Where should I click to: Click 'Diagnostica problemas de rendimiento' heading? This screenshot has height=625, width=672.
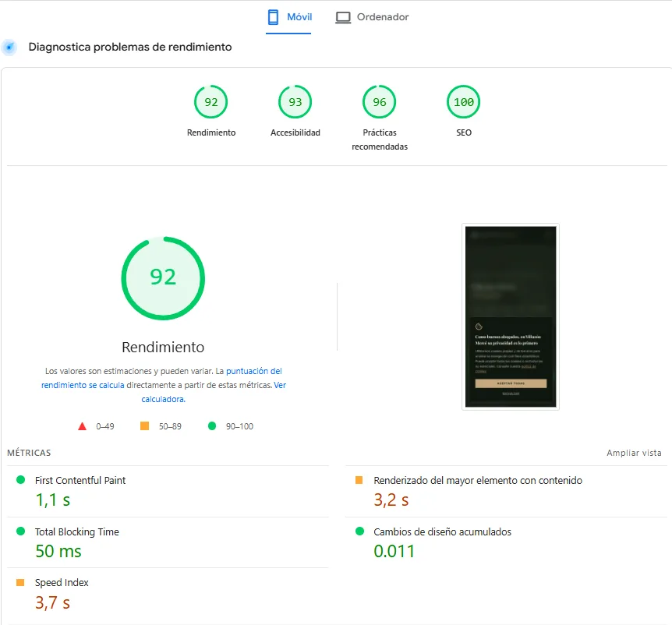pos(130,47)
